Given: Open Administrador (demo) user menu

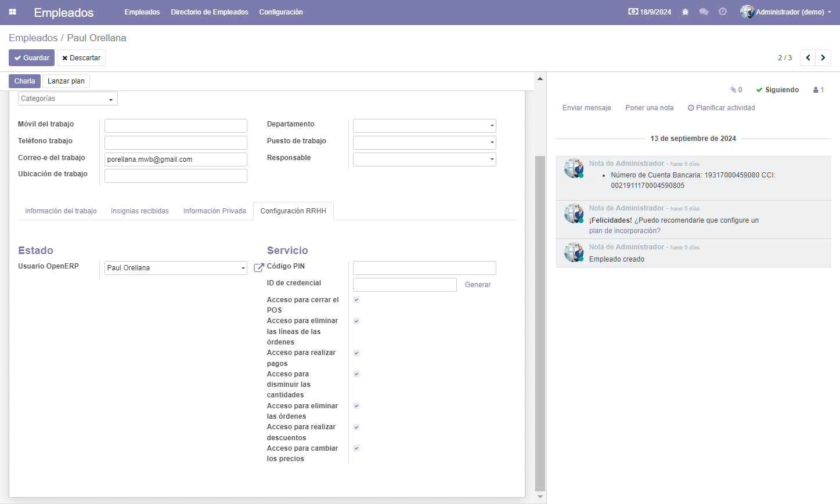Looking at the screenshot, I should tap(786, 12).
